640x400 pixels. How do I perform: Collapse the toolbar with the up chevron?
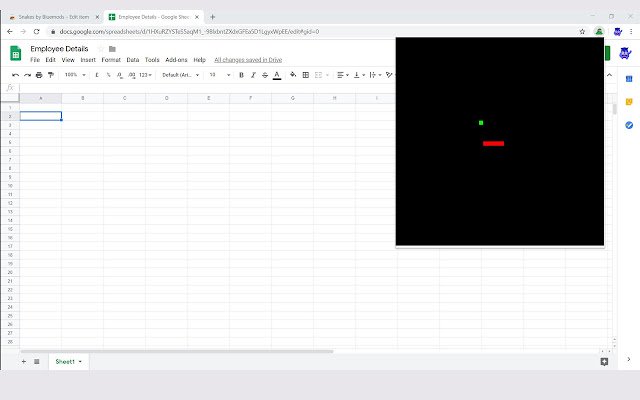coord(609,75)
